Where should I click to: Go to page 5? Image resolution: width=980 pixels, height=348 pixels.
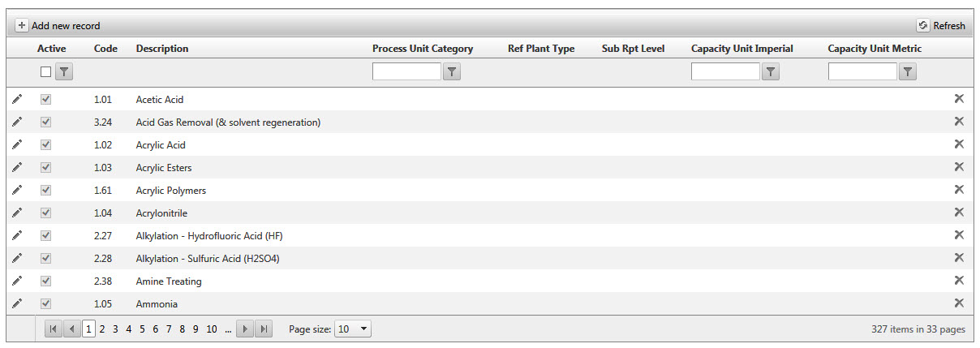click(142, 329)
